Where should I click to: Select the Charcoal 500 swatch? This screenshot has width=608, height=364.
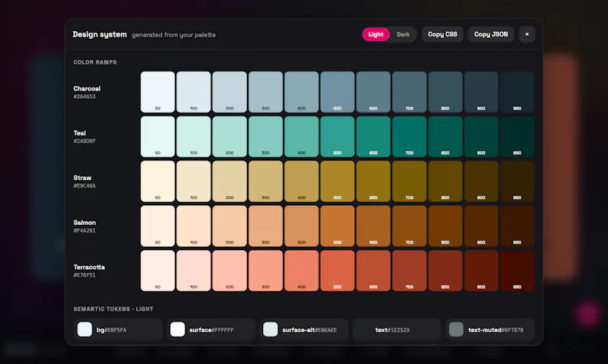[337, 92]
